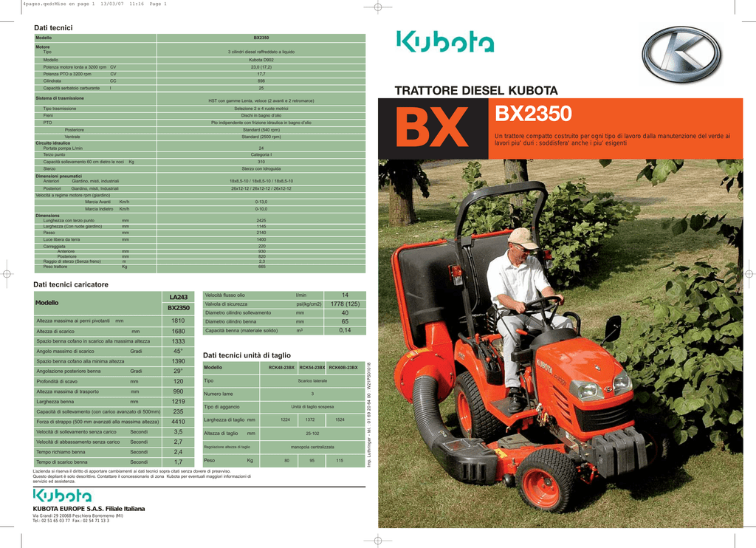Select the 'Via Grandi 29 20068 Peschiera' address line

[78, 516]
